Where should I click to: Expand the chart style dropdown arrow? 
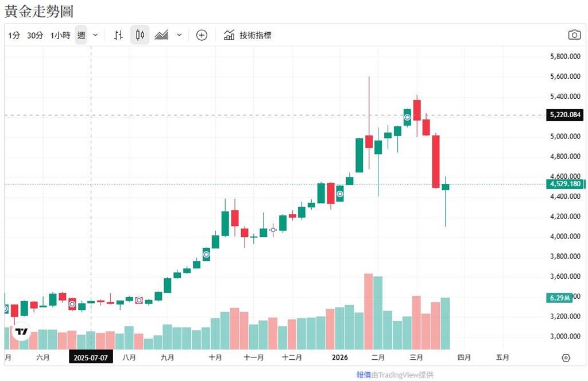tap(179, 35)
